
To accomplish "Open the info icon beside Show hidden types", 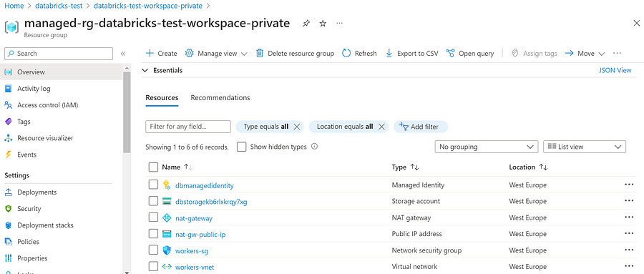I will point(315,146).
